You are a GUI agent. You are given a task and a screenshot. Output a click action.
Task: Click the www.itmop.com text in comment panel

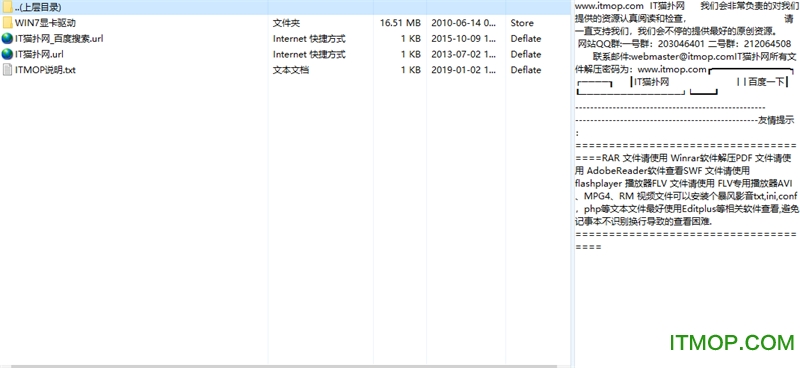pyautogui.click(x=609, y=6)
